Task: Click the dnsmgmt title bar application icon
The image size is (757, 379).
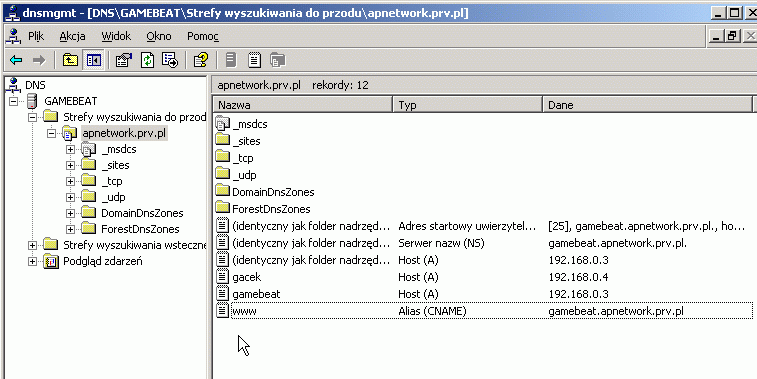Action: click(x=13, y=13)
